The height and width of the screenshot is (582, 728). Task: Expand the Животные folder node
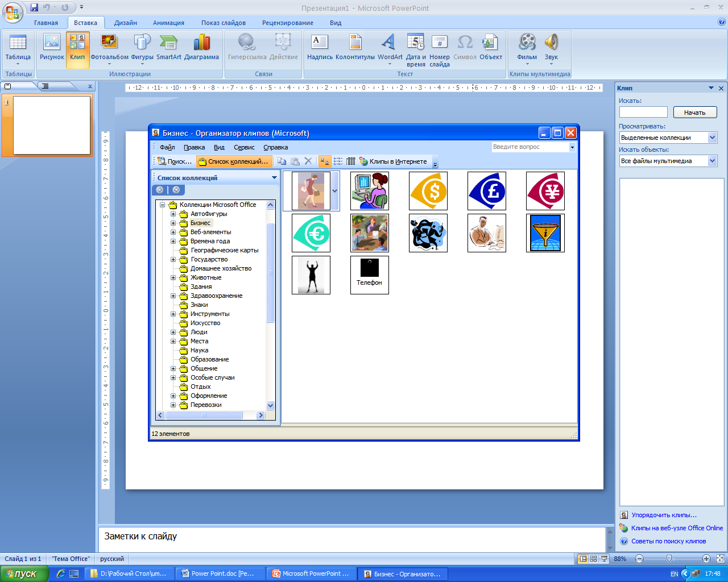coord(173,277)
